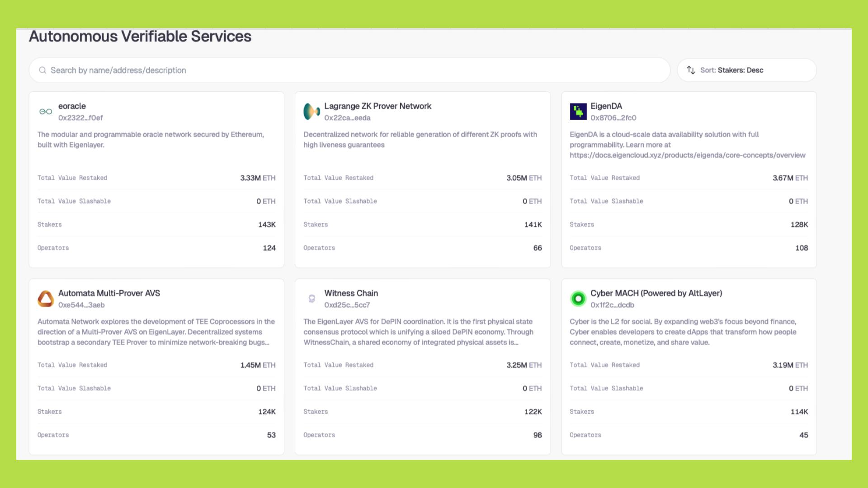This screenshot has height=488, width=868.
Task: Click the magnifier icon in search bar
Action: click(x=42, y=70)
